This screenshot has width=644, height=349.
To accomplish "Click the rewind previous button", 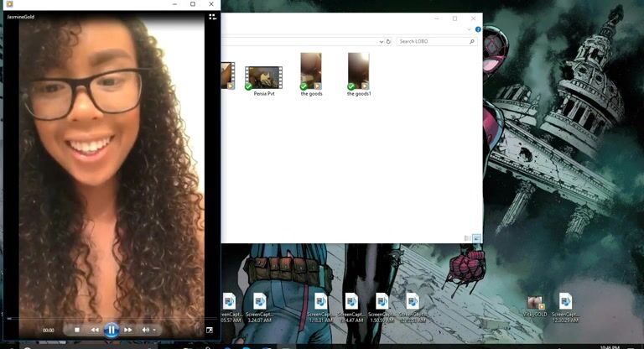I will pos(95,330).
